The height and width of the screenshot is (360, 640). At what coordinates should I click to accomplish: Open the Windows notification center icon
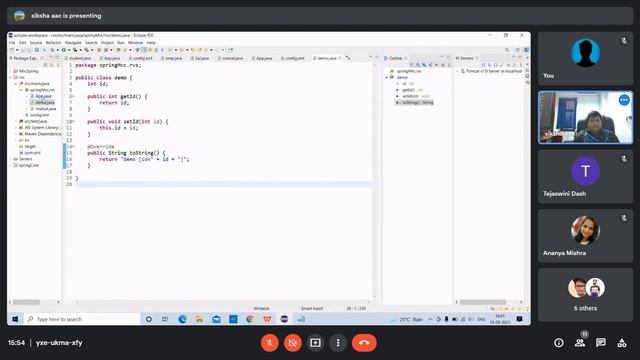click(x=519, y=319)
